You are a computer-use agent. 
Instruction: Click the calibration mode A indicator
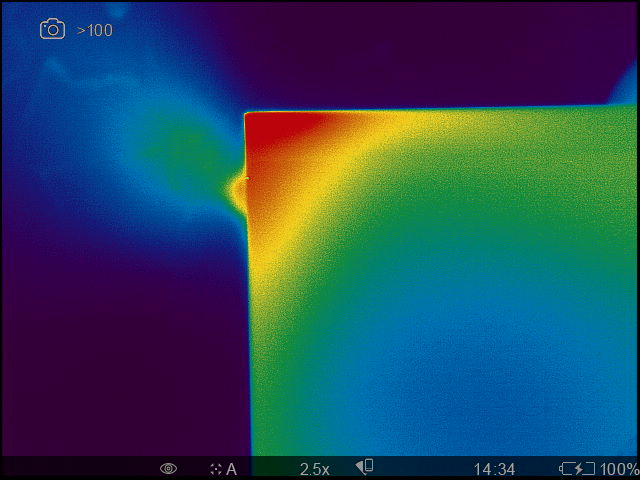pyautogui.click(x=223, y=469)
